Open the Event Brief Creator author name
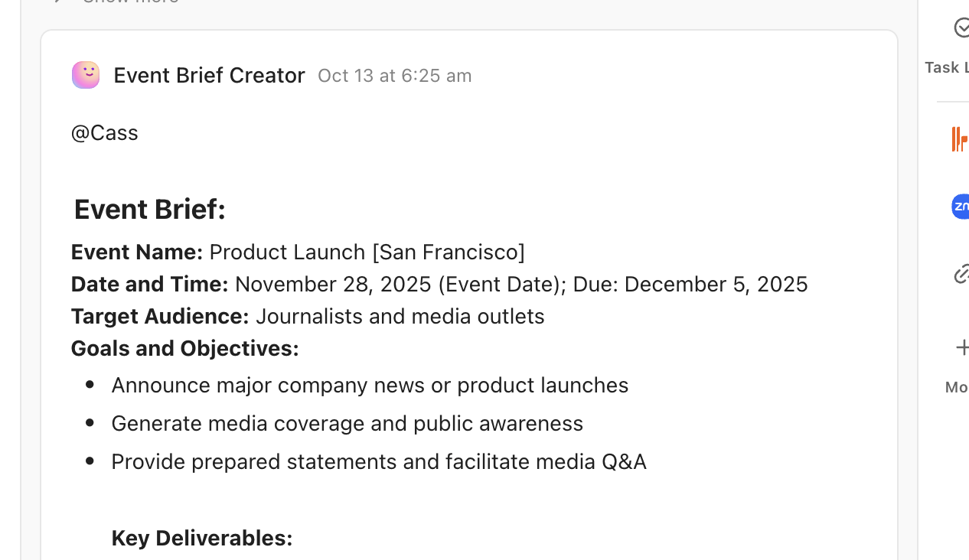Screen dimensions: 969x560 (x=209, y=76)
